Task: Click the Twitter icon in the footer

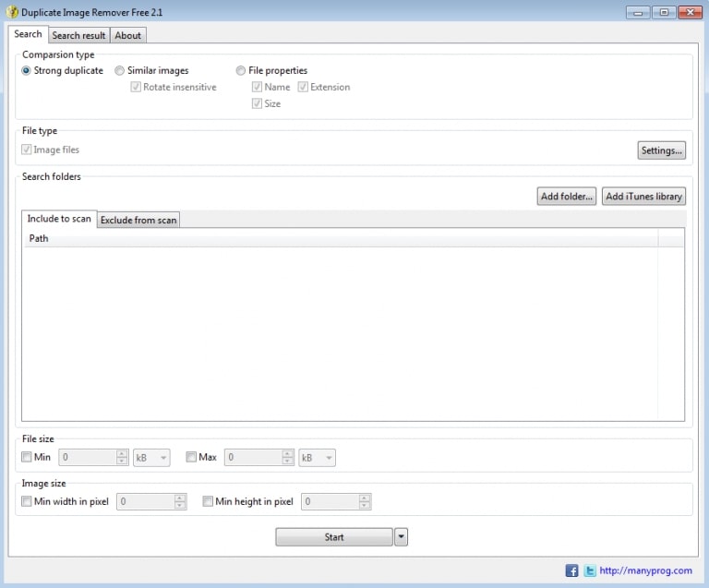Action: click(589, 570)
